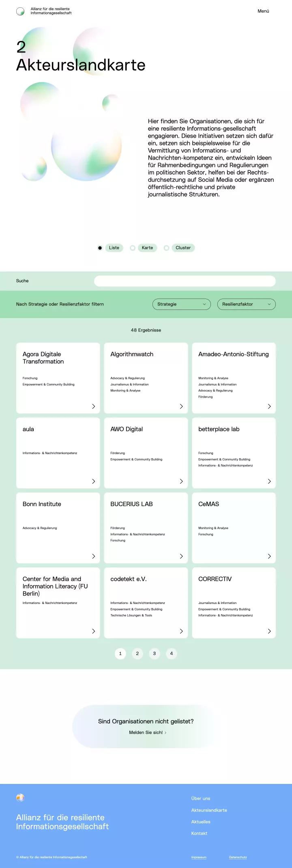The width and height of the screenshot is (292, 868).
Task: Click the Suche search input field
Action: [x=185, y=281]
